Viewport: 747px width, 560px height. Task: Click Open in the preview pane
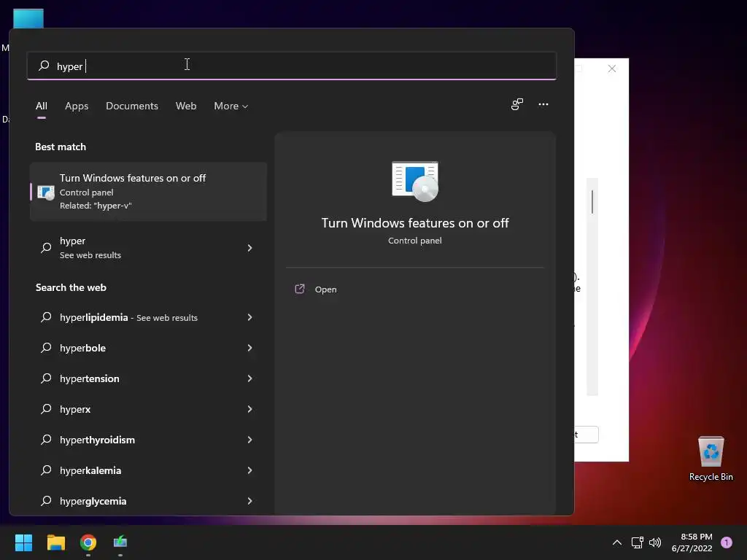point(325,289)
